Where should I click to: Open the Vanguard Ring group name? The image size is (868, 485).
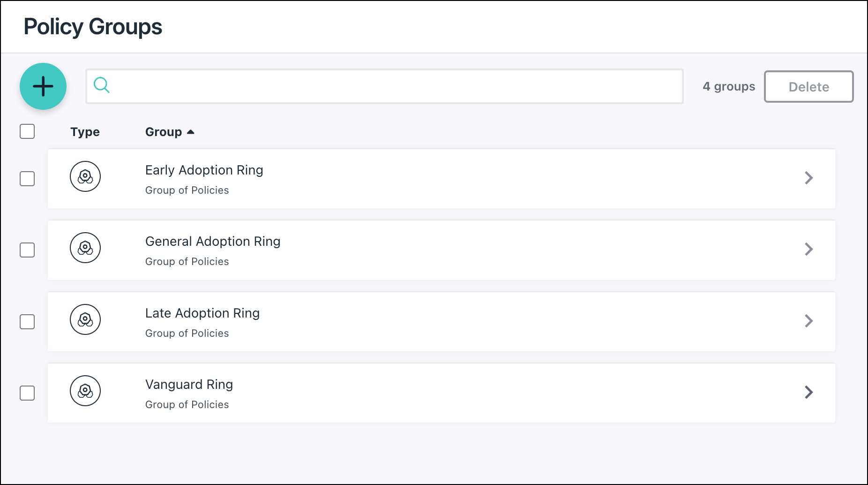189,385
